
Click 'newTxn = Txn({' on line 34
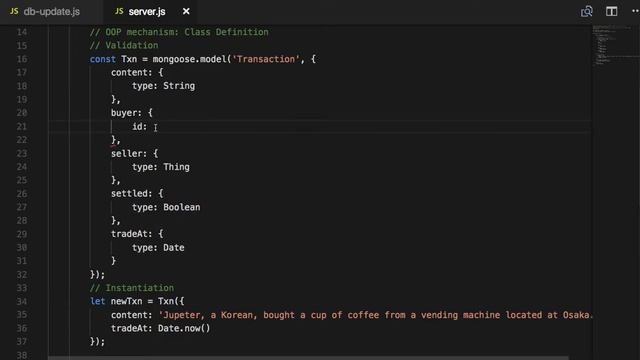[x=147, y=301]
